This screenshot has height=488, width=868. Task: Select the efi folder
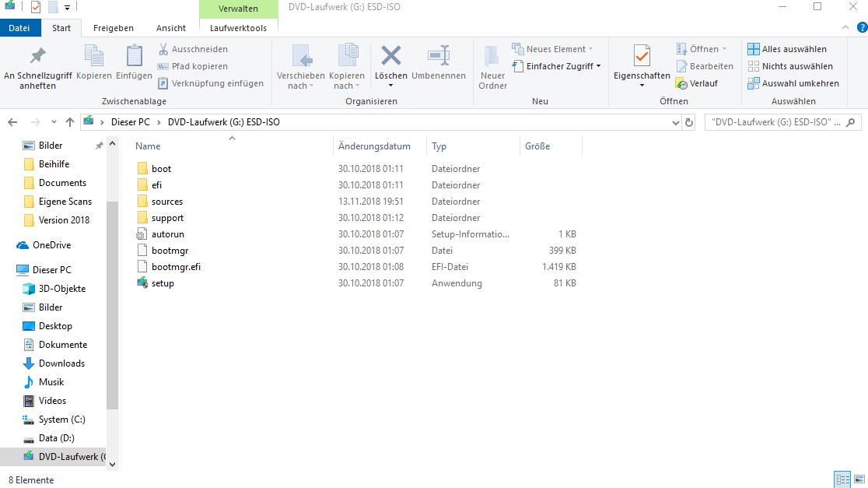[156, 185]
